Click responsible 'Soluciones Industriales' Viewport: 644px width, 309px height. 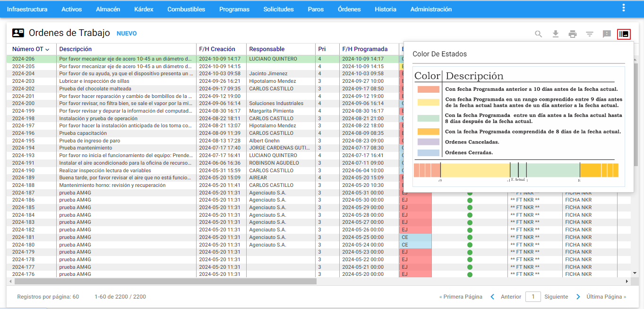coord(276,104)
